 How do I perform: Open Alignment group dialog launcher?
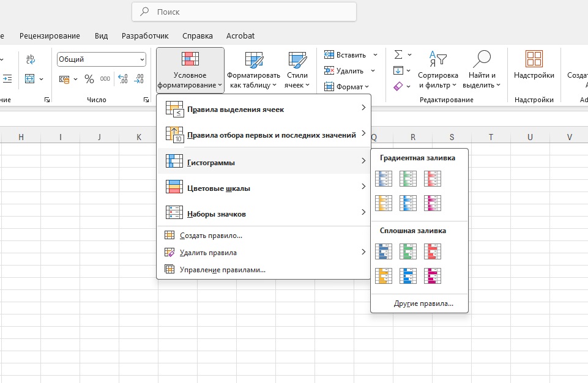click(47, 100)
